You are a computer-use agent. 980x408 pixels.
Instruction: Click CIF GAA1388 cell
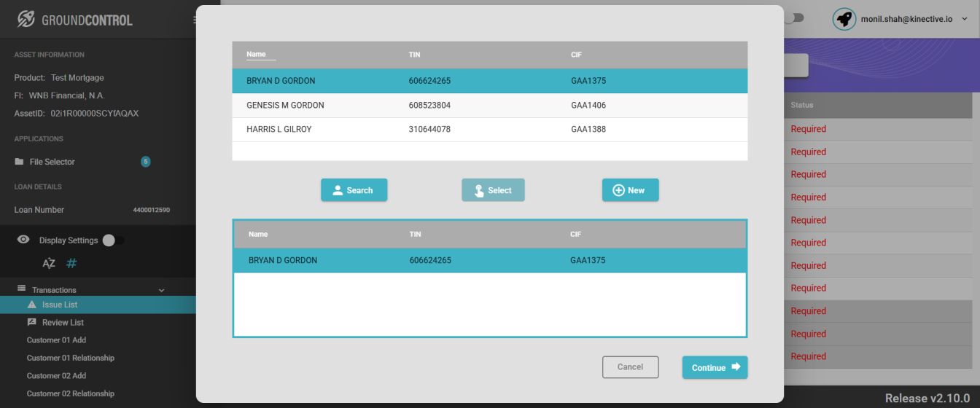(588, 130)
